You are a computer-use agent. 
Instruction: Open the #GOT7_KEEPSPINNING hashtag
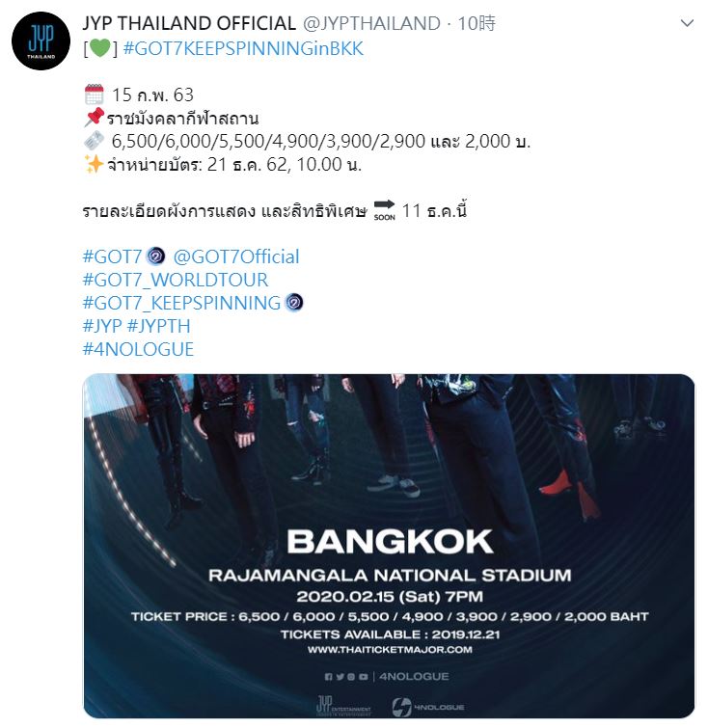click(x=181, y=303)
